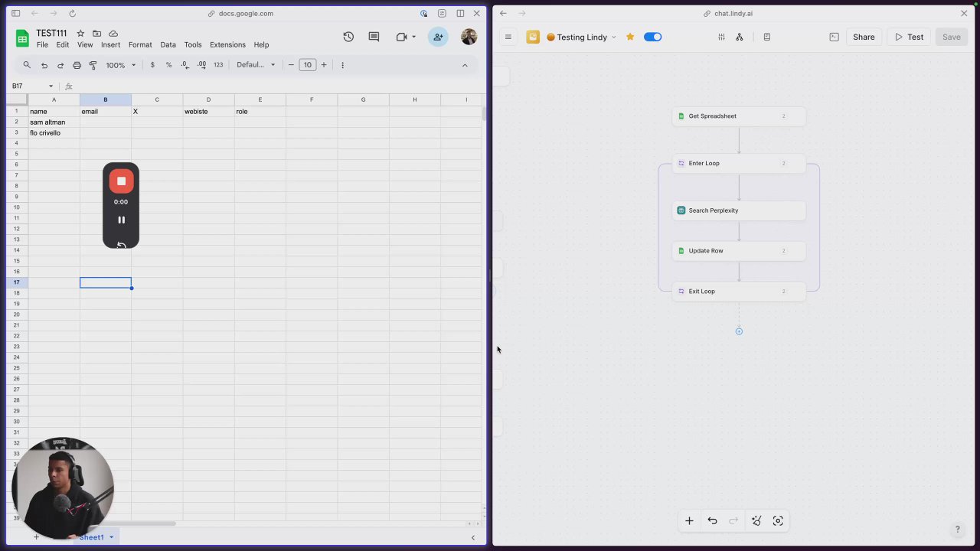Check the cloud save status icon
The image size is (980, 551).
113,34
